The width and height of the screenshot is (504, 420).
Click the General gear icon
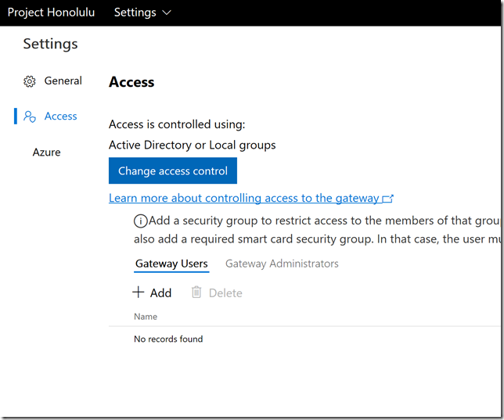coord(30,81)
